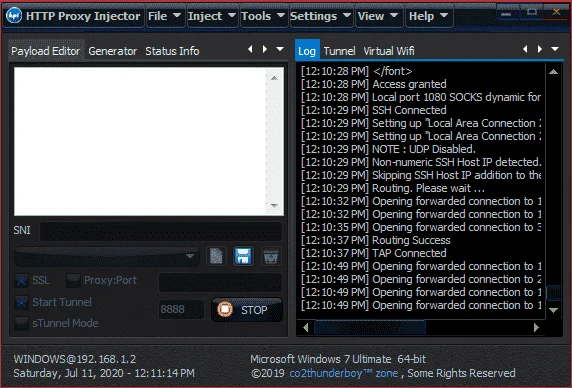
Task: Toggle the SSL checkbox
Action: [x=21, y=280]
